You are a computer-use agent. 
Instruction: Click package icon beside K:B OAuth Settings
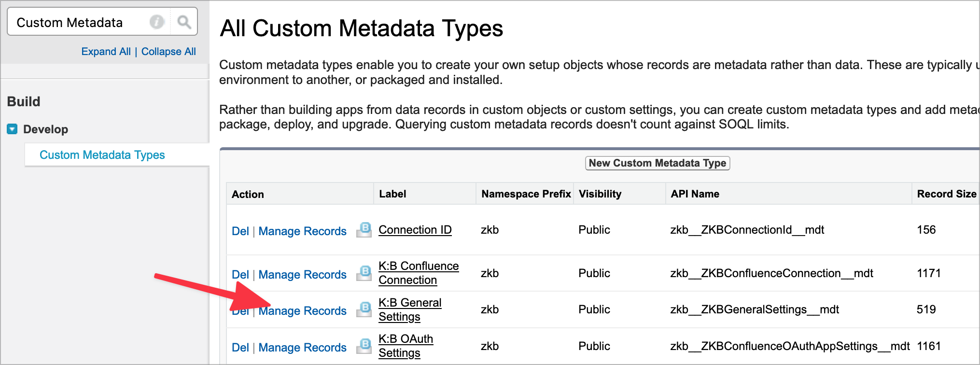(364, 346)
